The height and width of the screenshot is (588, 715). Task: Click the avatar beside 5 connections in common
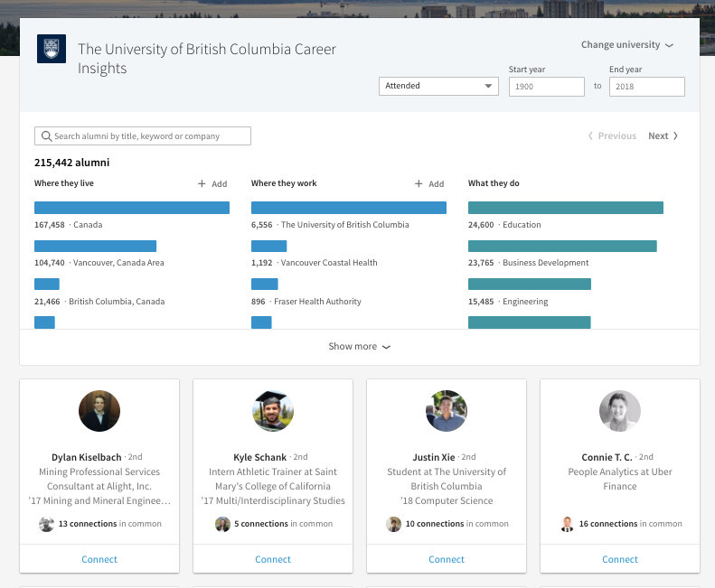point(222,524)
